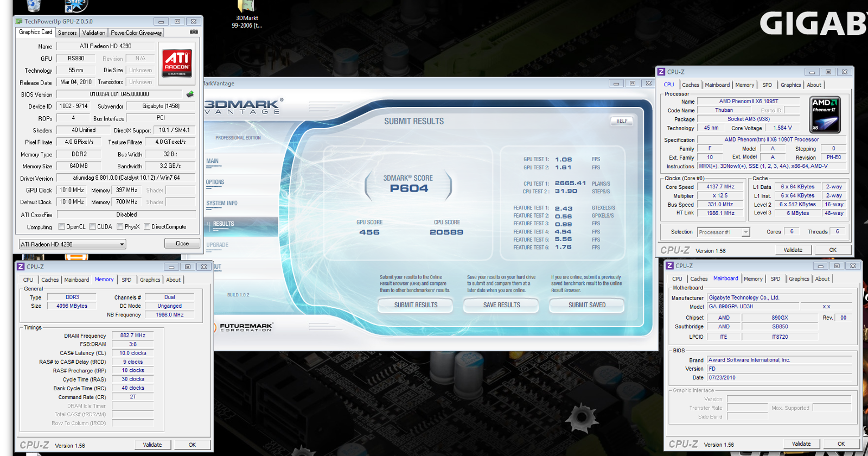The image size is (868, 456).
Task: Open the 3DMark 99-2006 desktop shortcut
Action: [247, 15]
